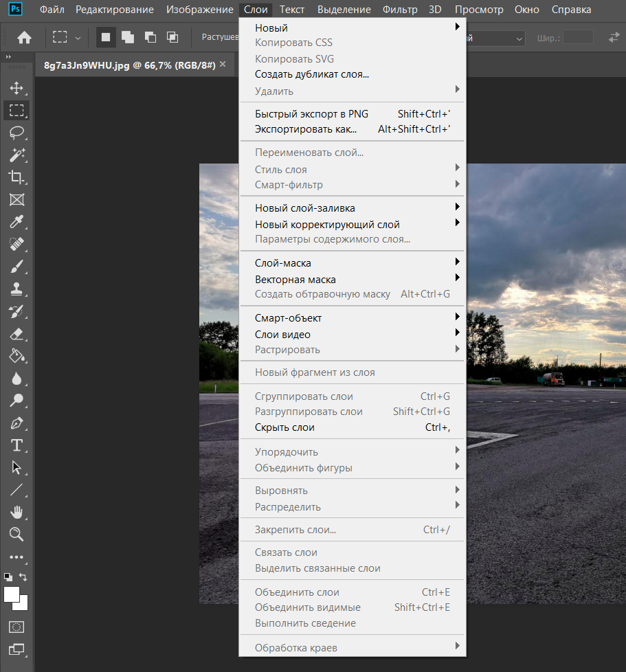Open the Фильтр menu
Image resolution: width=626 pixels, height=672 pixels.
click(x=399, y=10)
